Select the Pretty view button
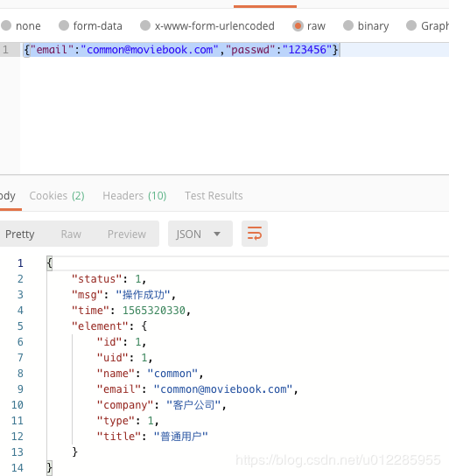The height and width of the screenshot is (476, 449). point(20,234)
